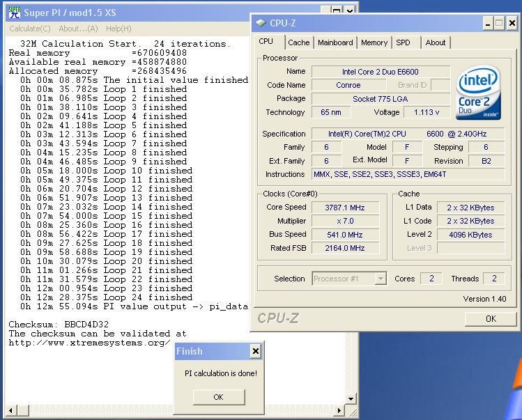Click the Threads count value
The height and width of the screenshot is (420, 522).
coord(494,279)
